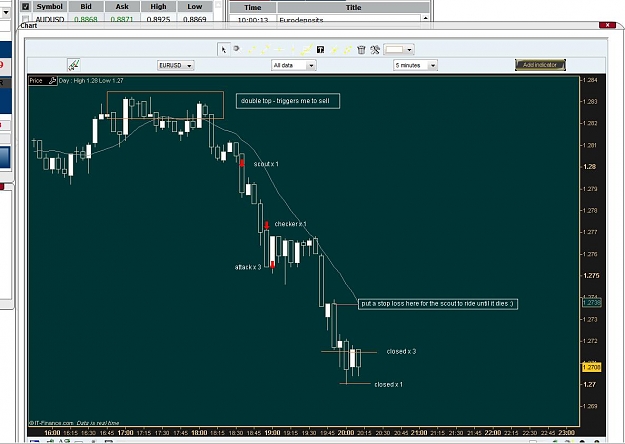Click the trash bin delete icon
The height and width of the screenshot is (444, 625).
point(361,49)
